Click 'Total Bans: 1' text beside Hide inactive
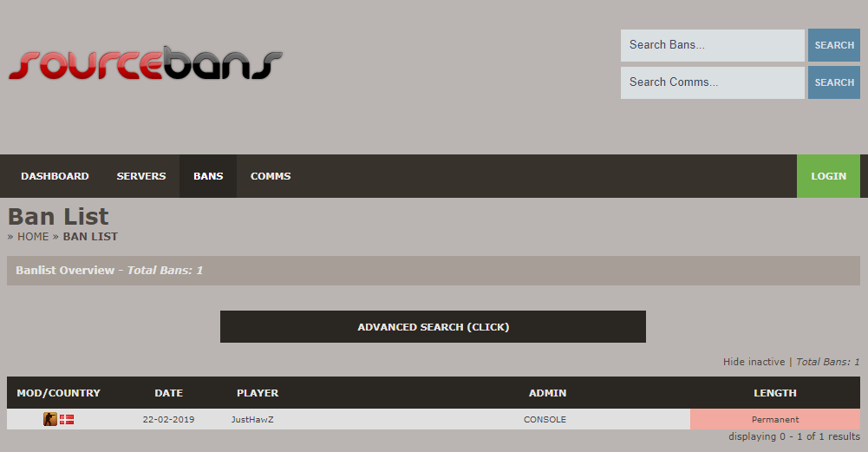This screenshot has height=452, width=868. pos(827,362)
